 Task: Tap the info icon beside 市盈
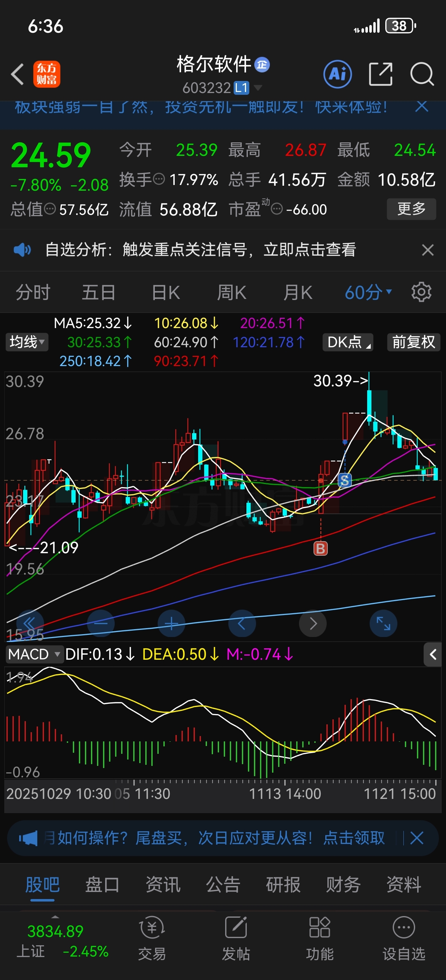(277, 209)
